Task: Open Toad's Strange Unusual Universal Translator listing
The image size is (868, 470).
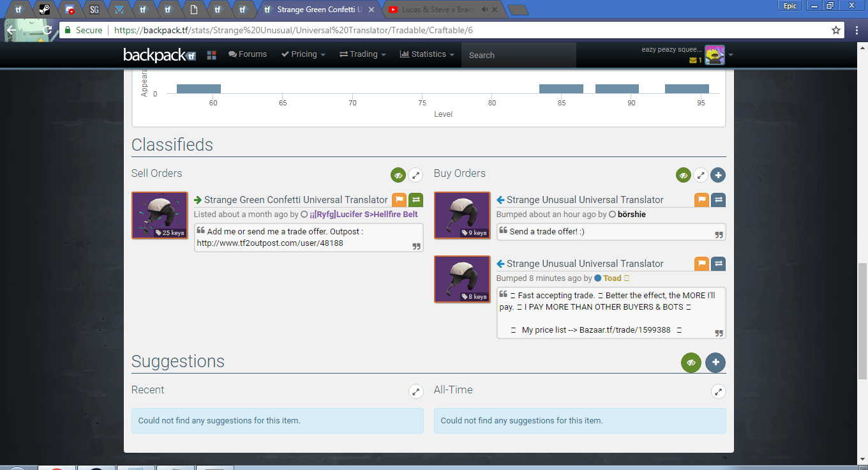Action: (x=585, y=264)
